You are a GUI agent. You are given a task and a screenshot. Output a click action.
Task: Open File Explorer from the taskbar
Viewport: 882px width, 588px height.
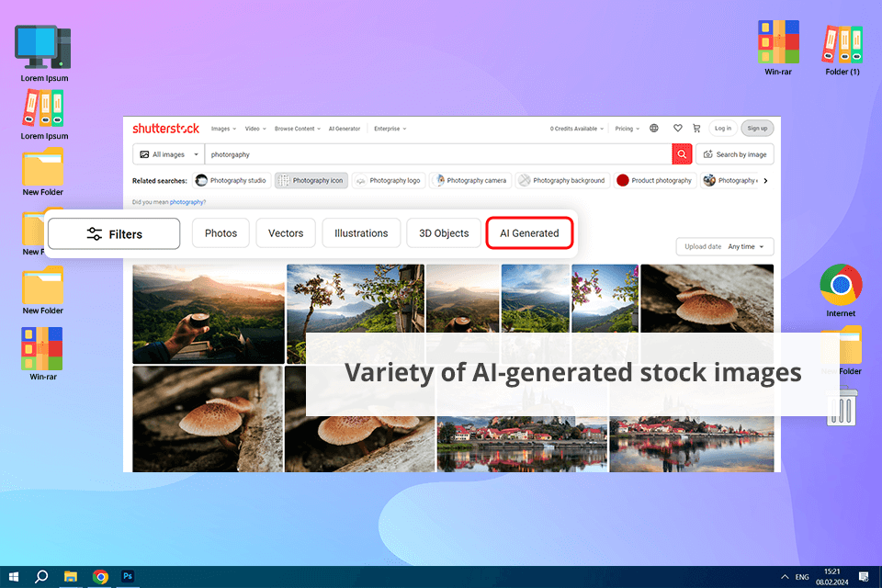(x=71, y=577)
